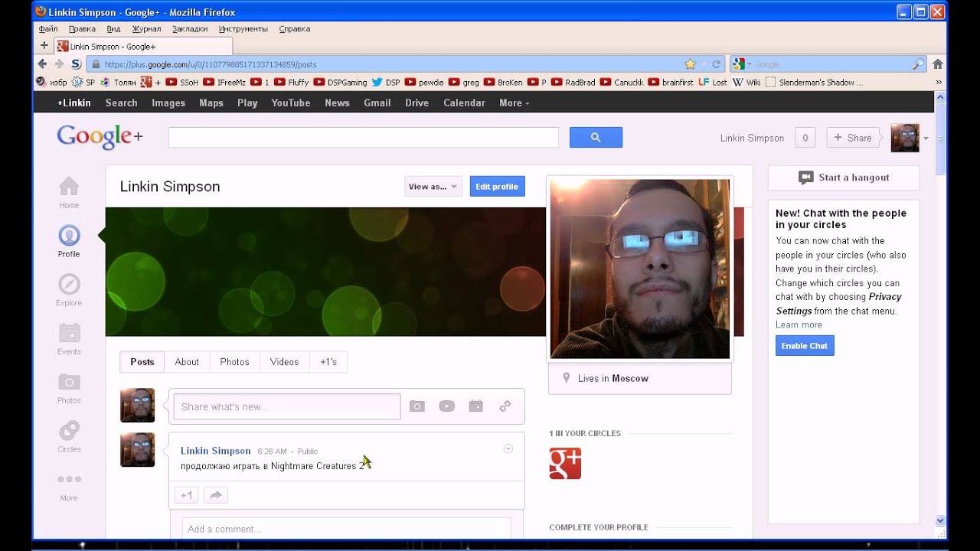Click the Share button in header
Screen dimensions: 980x551
852,138
